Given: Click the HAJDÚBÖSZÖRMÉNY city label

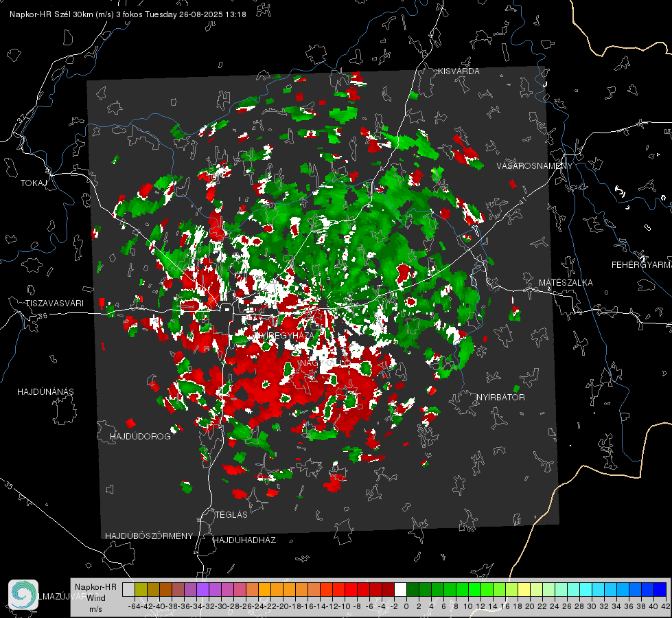Looking at the screenshot, I should pos(149,536).
